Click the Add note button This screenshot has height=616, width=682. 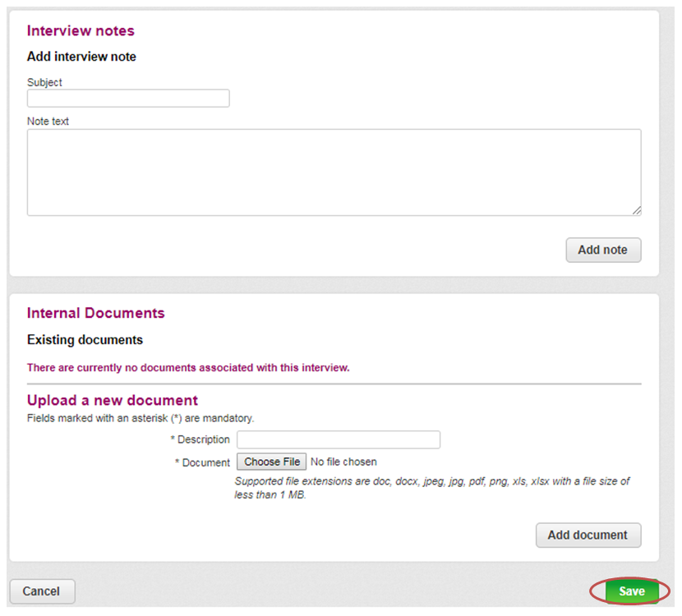[x=603, y=250]
